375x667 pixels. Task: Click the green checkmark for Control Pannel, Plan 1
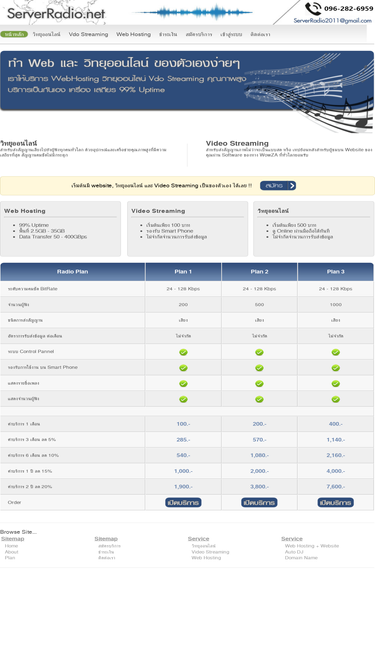(x=183, y=352)
